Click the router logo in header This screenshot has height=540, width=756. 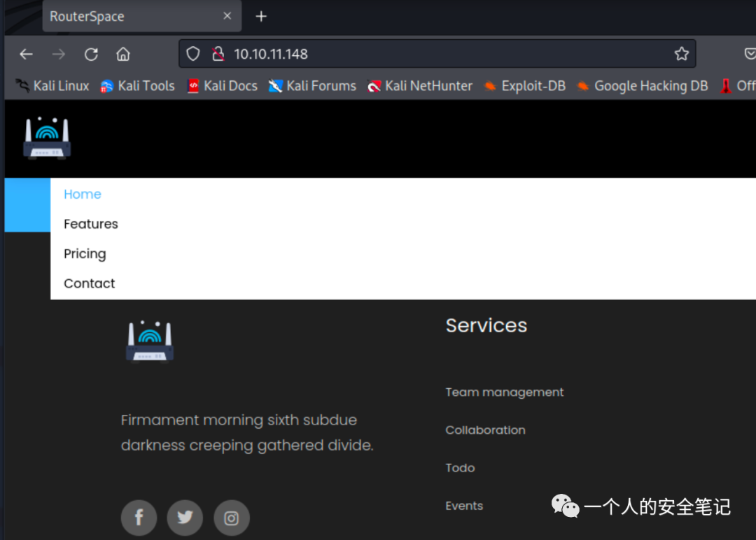[47, 138]
